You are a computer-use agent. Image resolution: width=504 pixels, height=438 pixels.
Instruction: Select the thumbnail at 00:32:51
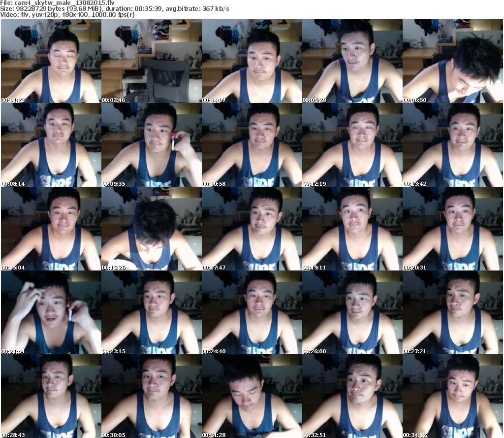pos(352,396)
